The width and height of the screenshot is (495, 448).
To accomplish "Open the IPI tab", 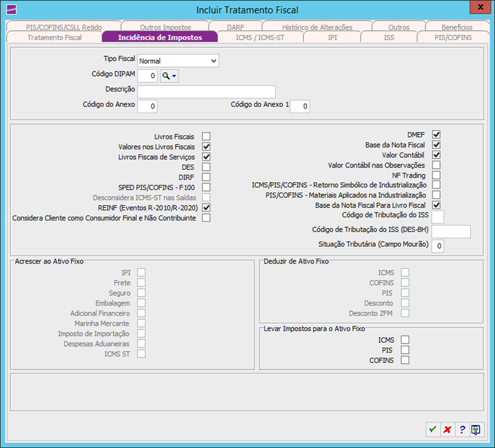I will [332, 37].
